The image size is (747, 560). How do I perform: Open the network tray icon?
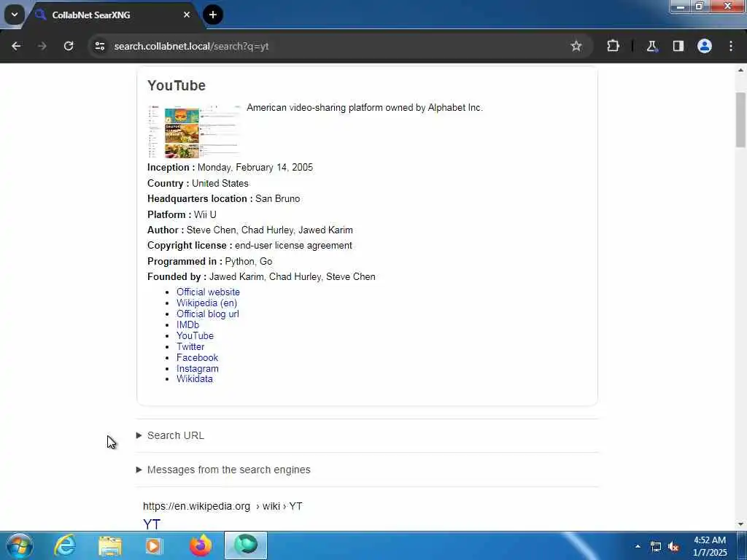coord(656,547)
